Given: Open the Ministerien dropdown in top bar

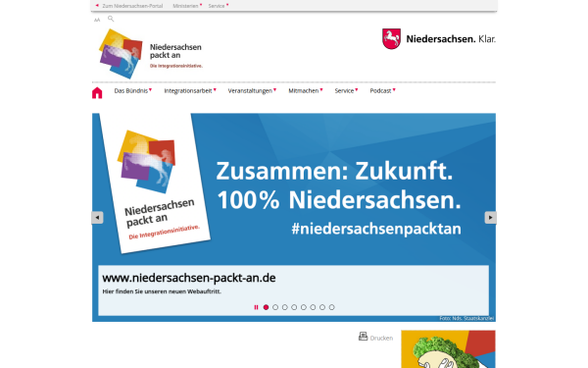Looking at the screenshot, I should (x=187, y=6).
